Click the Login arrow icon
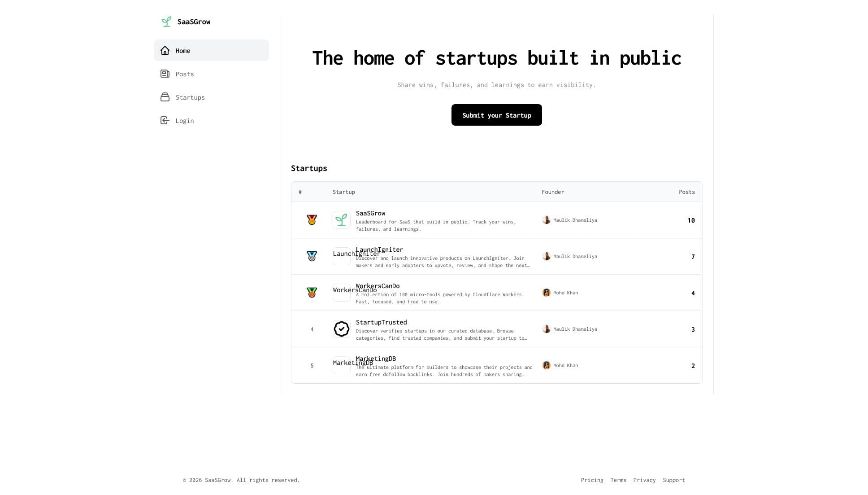Viewport: 868px width, 495px height. click(x=165, y=120)
